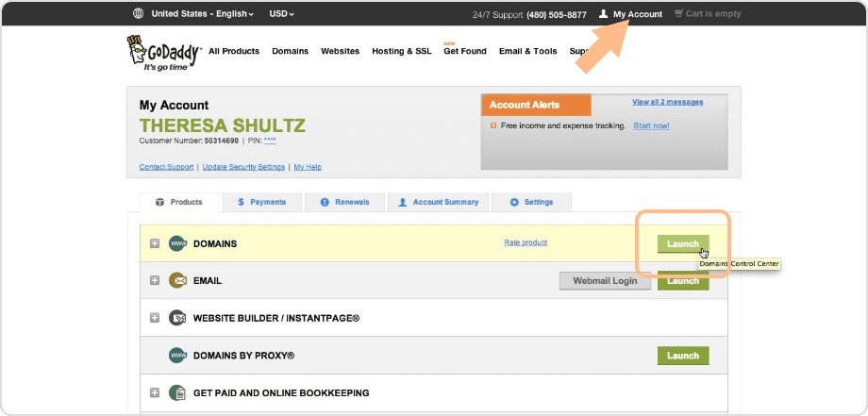
Task: Switch to the Renewals tab
Action: (344, 203)
